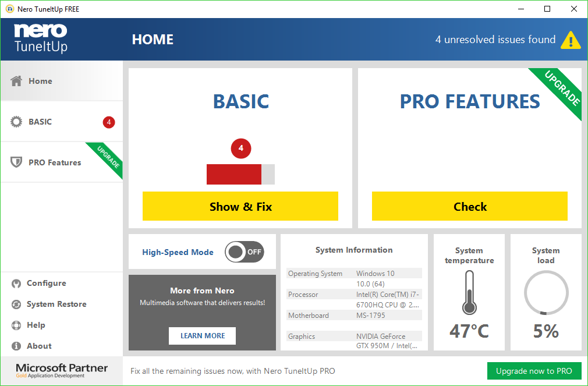Click the BASIC card heading
Screen dimensions: 588x386
click(x=241, y=101)
